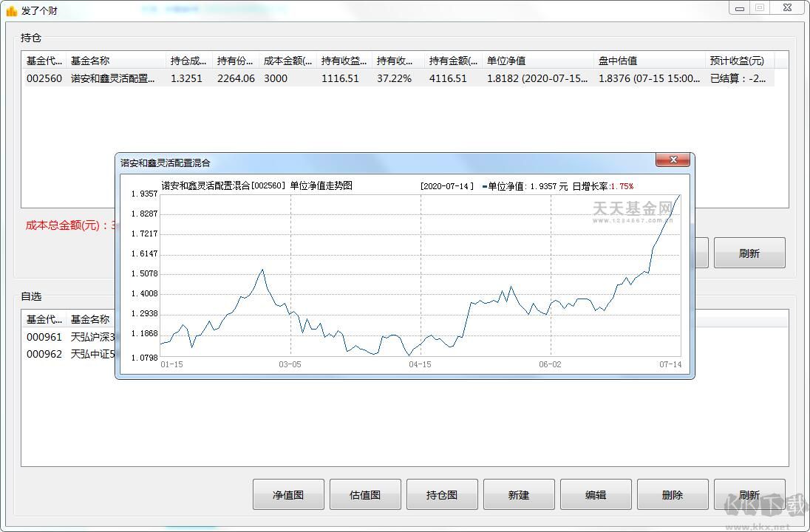
Task: Refresh the 自选 watchlist with 刷新
Action: point(749,494)
